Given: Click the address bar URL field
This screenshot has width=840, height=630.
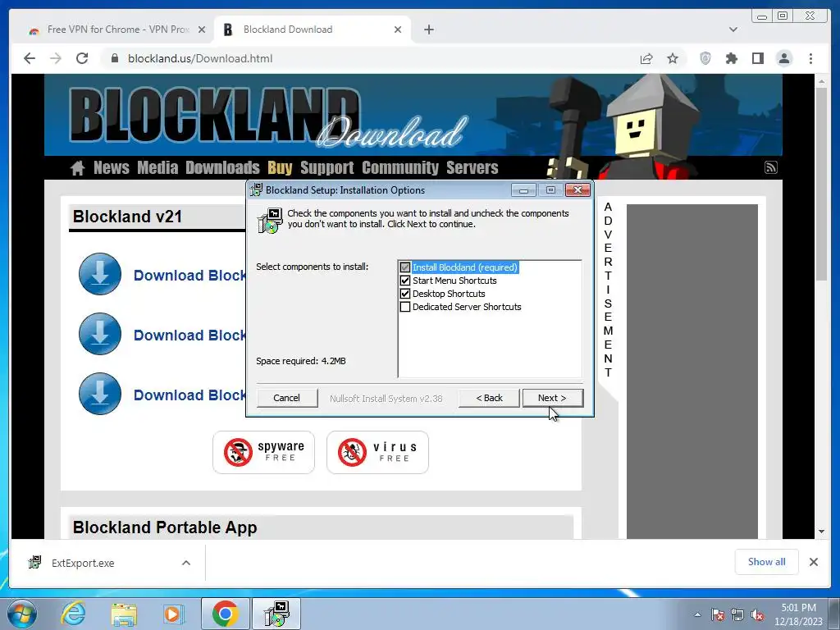Looking at the screenshot, I should 370,58.
